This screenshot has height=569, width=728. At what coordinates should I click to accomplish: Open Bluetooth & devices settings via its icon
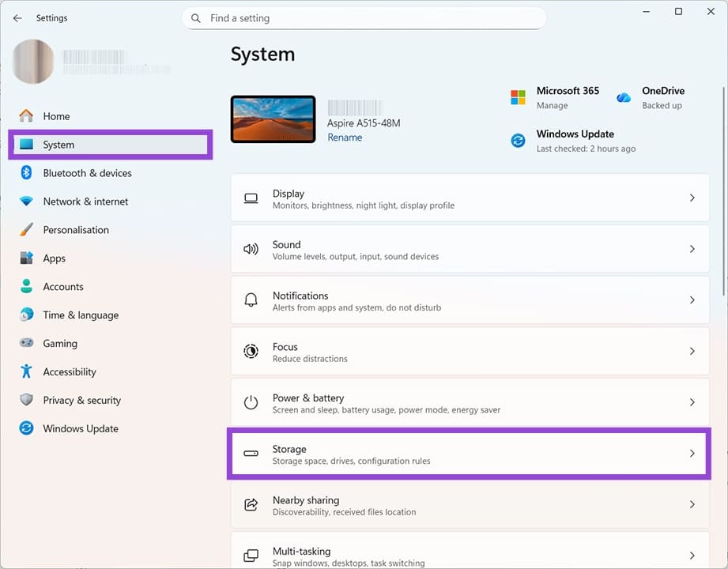click(26, 172)
